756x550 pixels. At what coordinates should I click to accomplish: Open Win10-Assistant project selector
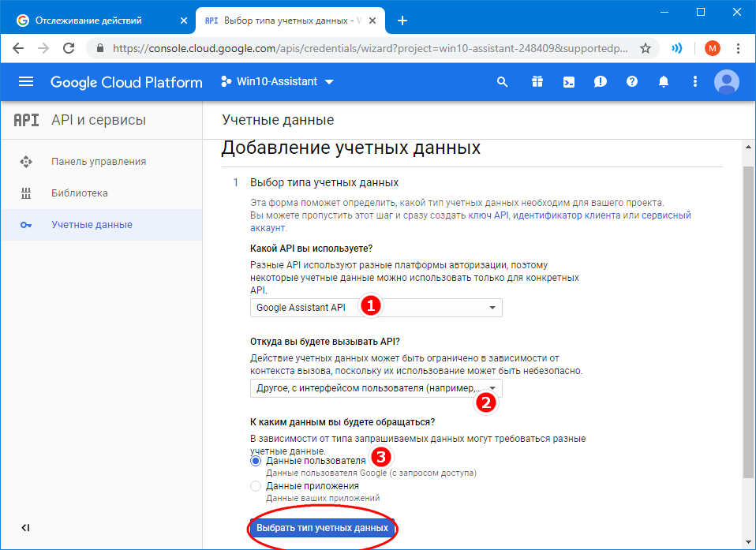click(277, 82)
